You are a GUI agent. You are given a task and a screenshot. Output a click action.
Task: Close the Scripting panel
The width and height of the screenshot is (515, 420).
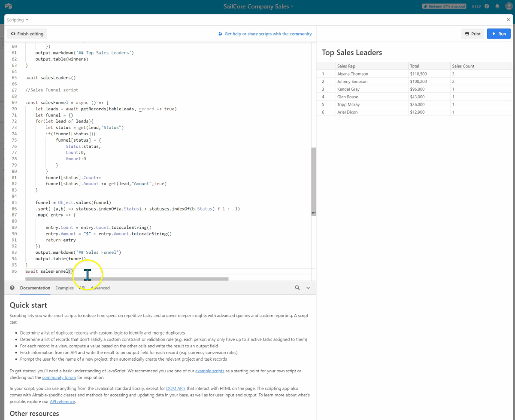click(x=509, y=20)
